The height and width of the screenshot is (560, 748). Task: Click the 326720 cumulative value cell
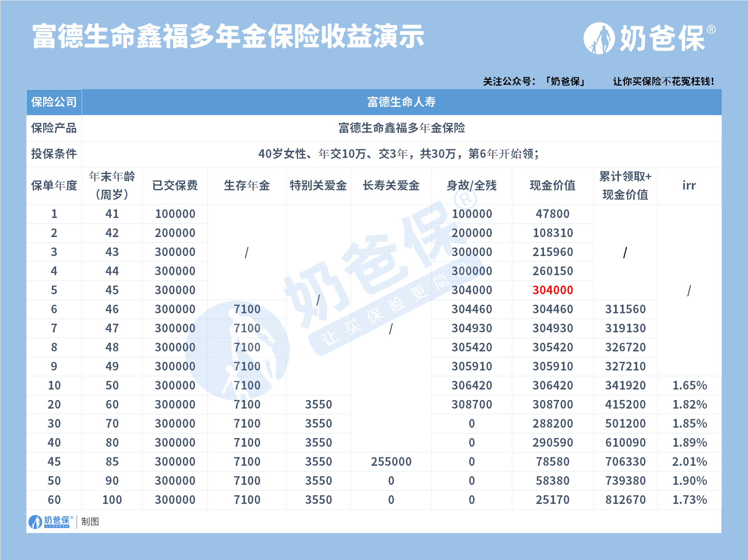click(x=625, y=347)
